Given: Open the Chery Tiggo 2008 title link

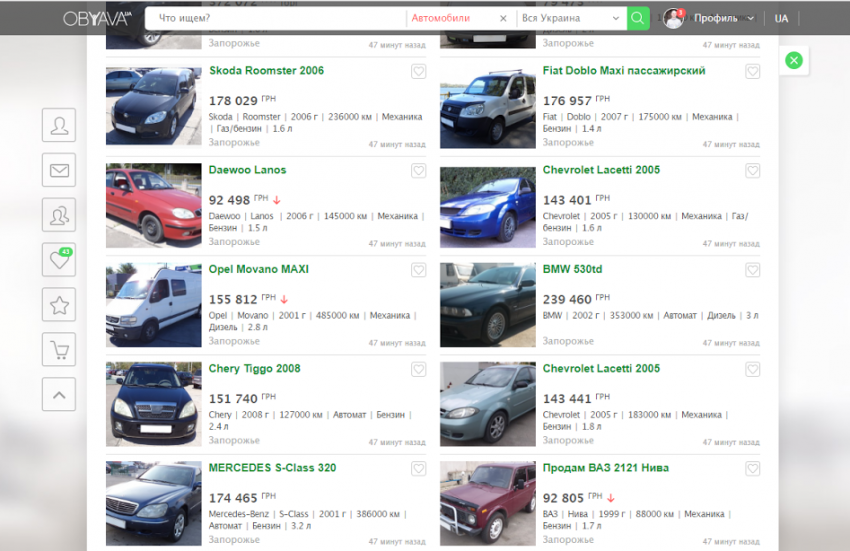Looking at the screenshot, I should [254, 368].
